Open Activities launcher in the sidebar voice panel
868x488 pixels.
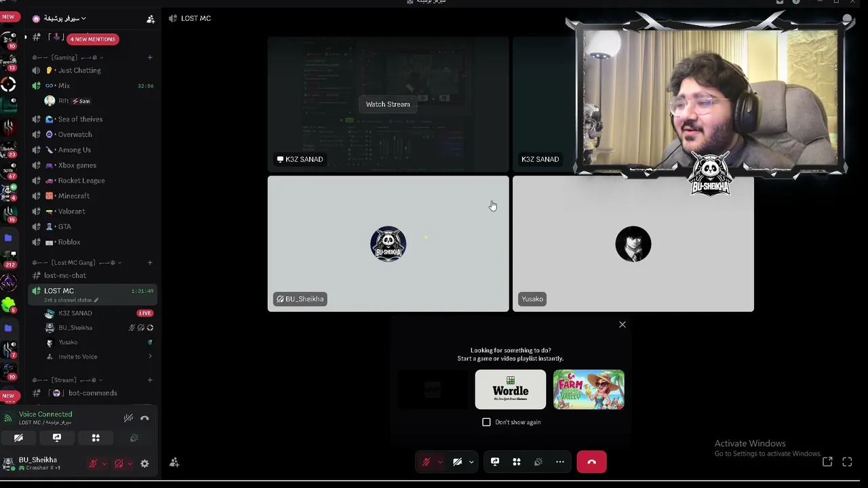pos(96,438)
